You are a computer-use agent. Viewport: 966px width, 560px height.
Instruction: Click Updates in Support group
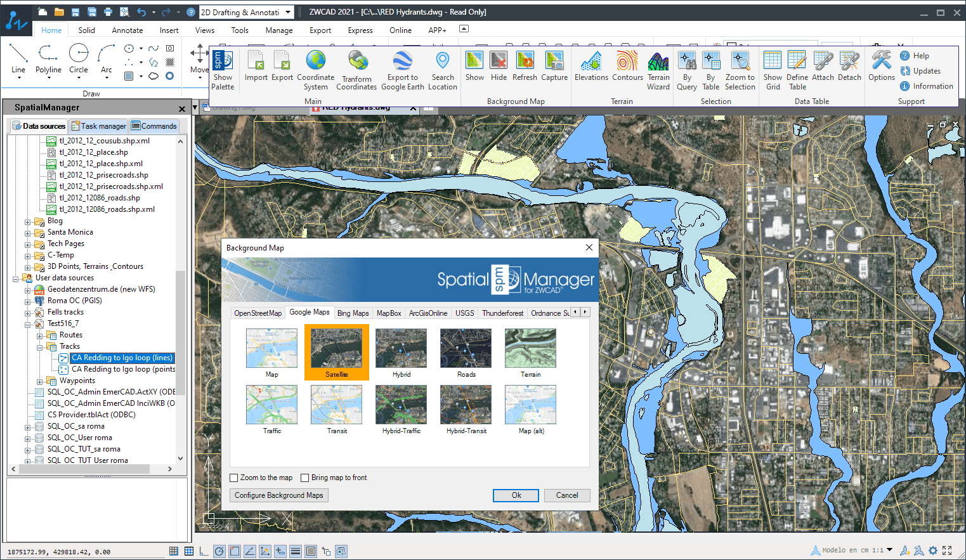[x=920, y=71]
